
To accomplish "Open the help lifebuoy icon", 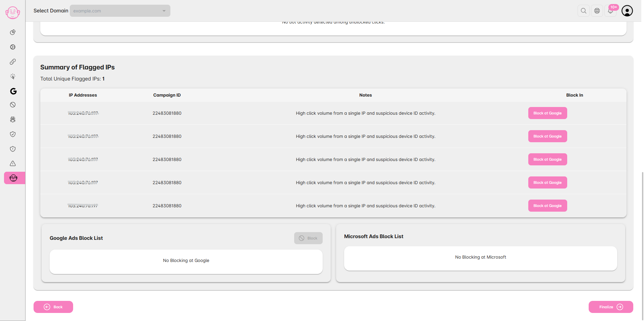I will coord(597,11).
